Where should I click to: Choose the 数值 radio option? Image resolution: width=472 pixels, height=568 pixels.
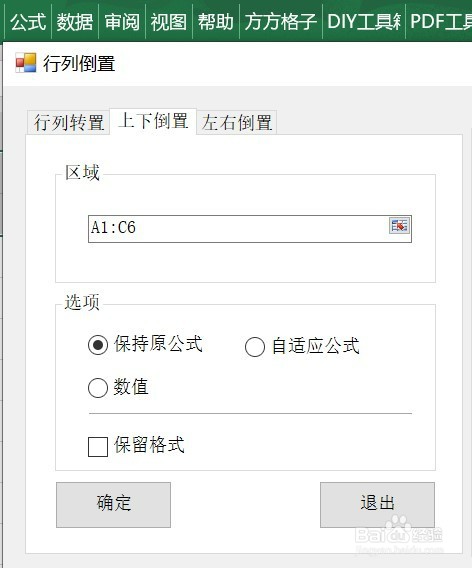(98, 388)
